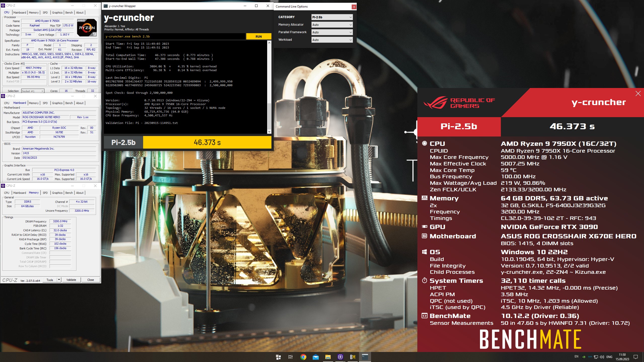Click the y-cruncher output scrollbar up arrow
The image size is (644, 362).
click(x=269, y=43)
